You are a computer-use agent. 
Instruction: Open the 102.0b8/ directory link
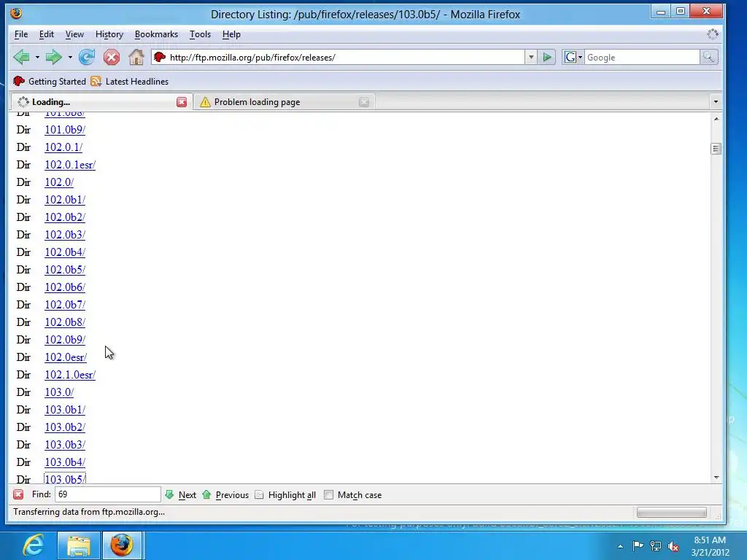[65, 322]
